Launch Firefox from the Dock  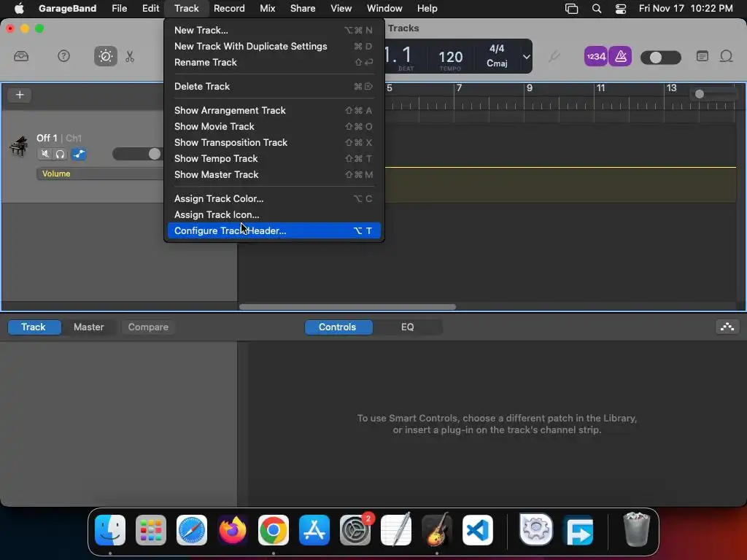pyautogui.click(x=233, y=530)
